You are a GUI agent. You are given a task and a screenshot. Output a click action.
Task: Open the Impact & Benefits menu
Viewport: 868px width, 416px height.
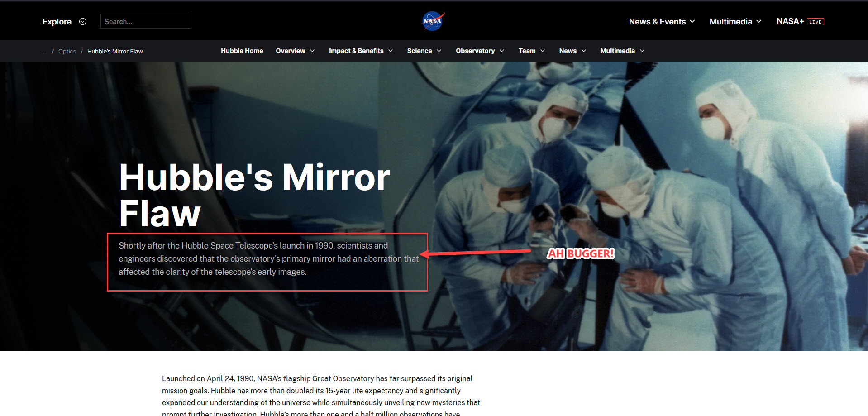tap(356, 51)
